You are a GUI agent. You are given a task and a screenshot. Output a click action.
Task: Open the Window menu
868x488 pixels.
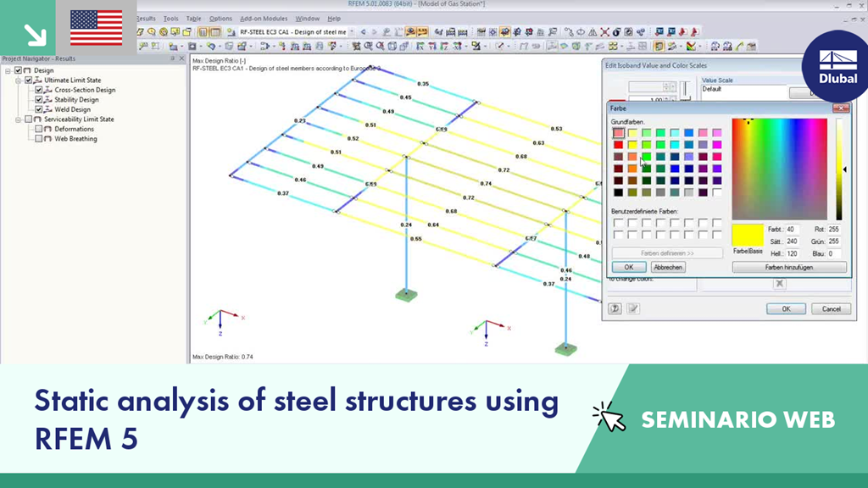pos(307,19)
